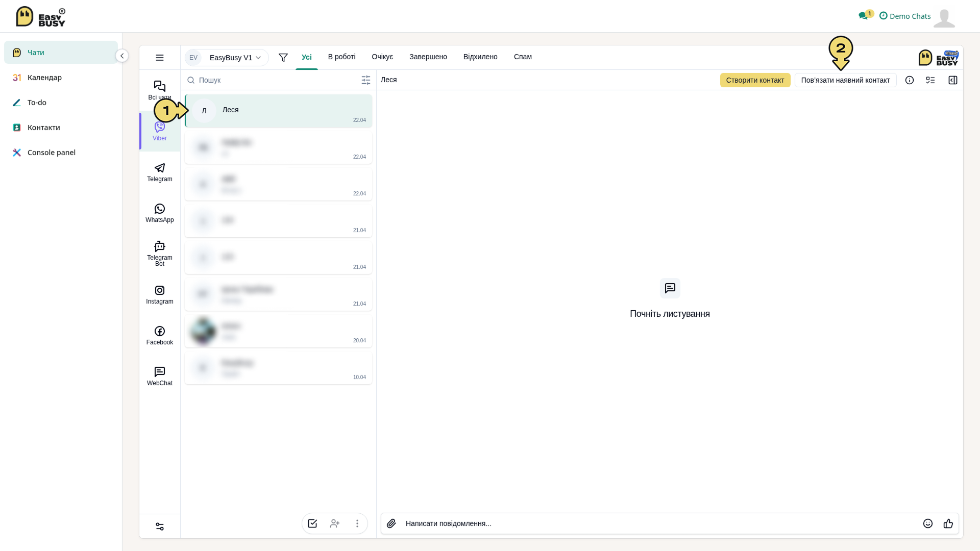Send thumbs up reaction
This screenshot has height=551, width=980.
click(948, 523)
